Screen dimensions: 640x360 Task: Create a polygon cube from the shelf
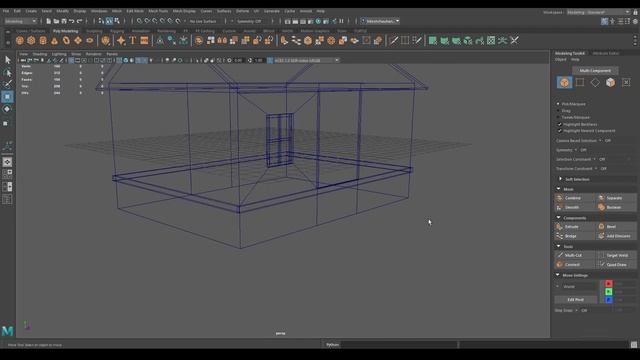click(x=31, y=40)
